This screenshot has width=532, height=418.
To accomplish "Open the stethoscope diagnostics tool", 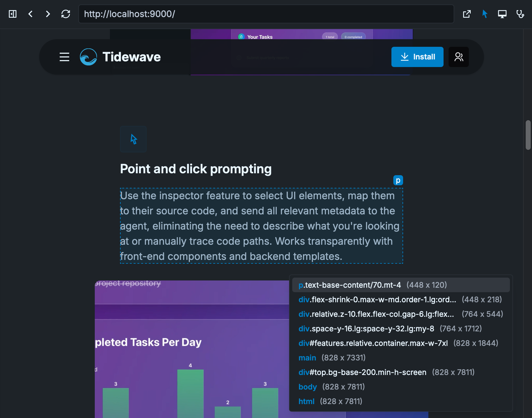I will [x=520, y=14].
